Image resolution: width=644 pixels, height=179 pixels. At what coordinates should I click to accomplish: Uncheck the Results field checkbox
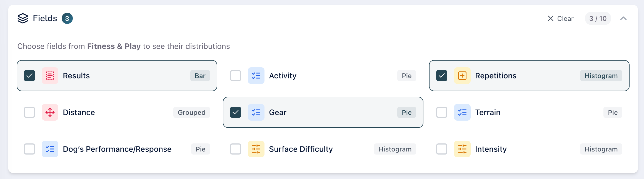click(29, 76)
